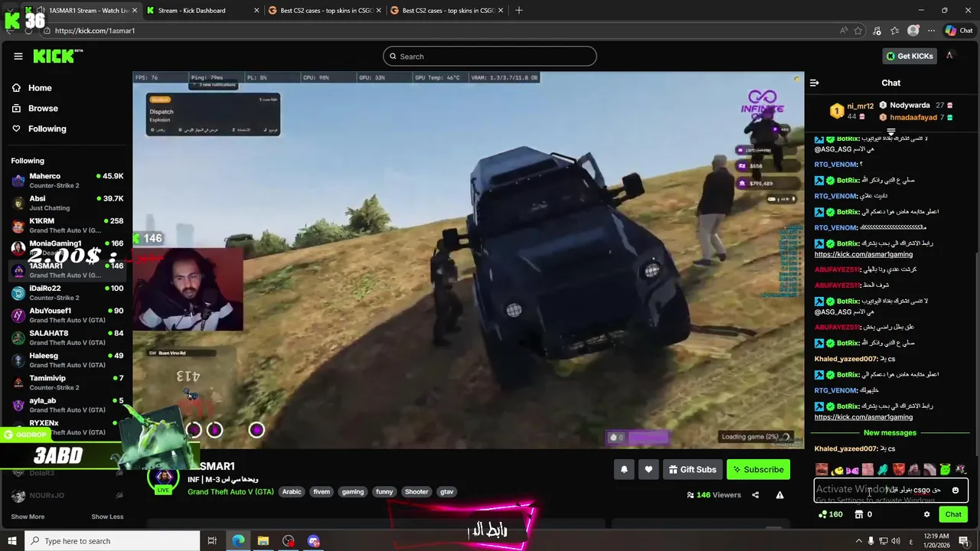Screen dimensions: 980x551
Task: Click the heart follow button
Action: 648,469
